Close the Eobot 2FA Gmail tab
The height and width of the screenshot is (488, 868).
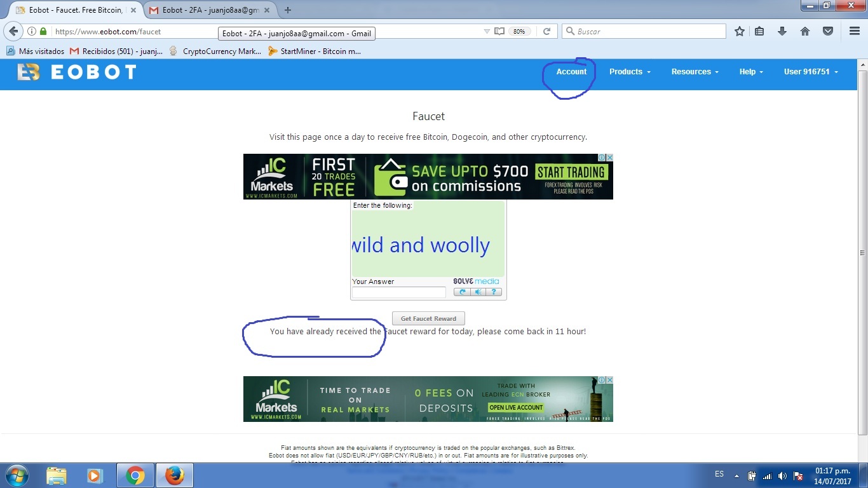[x=267, y=10]
